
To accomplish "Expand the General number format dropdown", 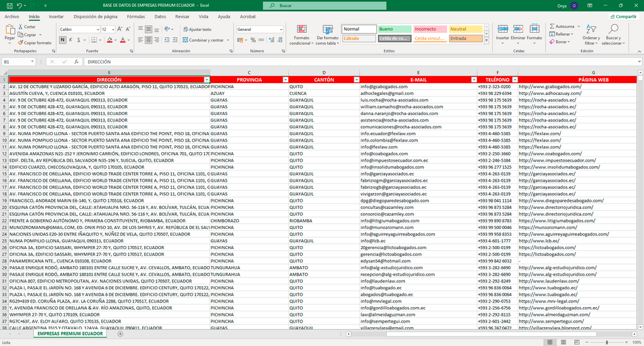I will pos(280,29).
